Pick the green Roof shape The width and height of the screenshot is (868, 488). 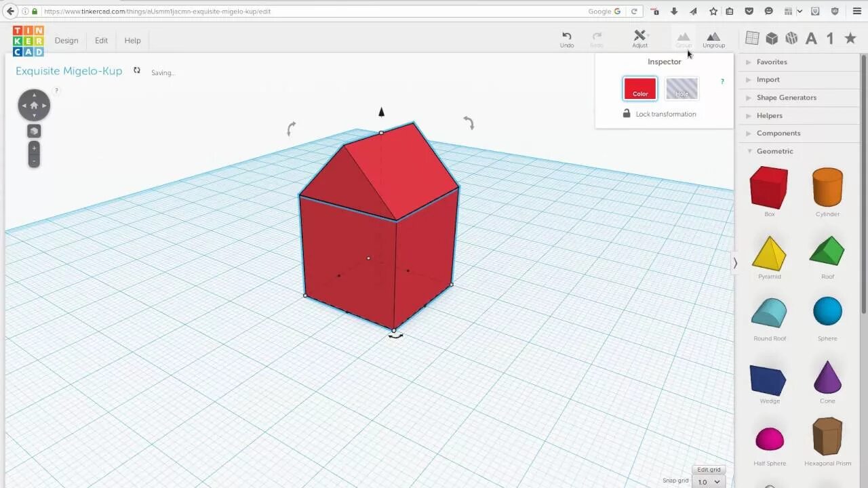[x=827, y=251]
